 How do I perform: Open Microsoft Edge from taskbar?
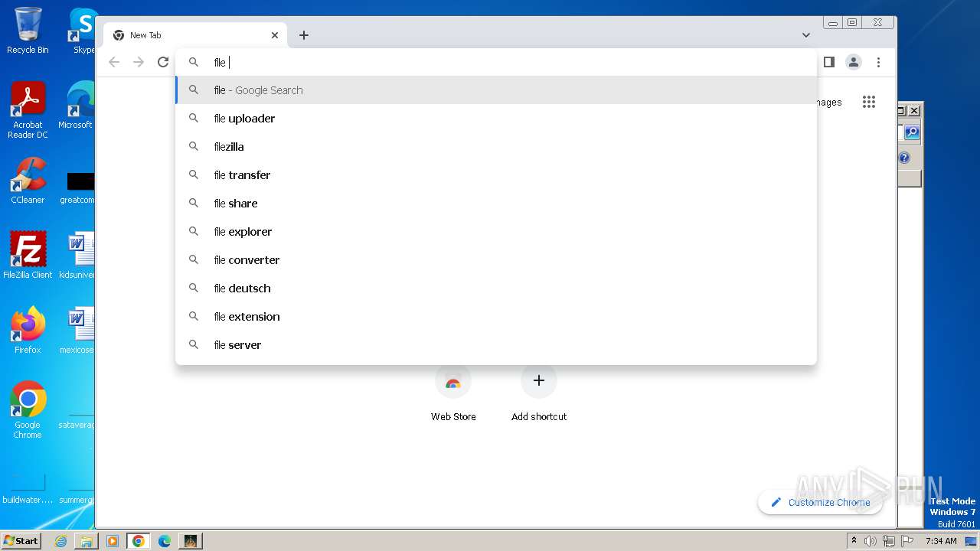[x=165, y=541]
